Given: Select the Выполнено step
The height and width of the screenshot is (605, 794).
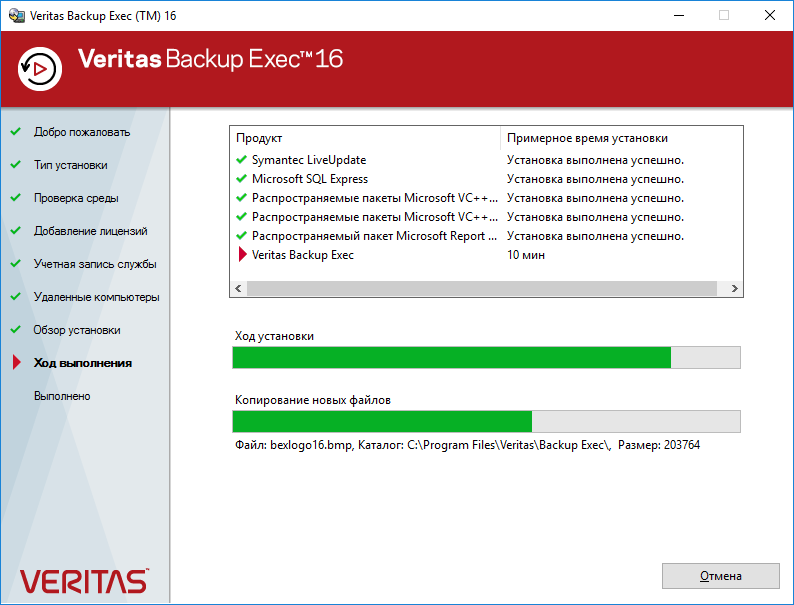Looking at the screenshot, I should (62, 396).
